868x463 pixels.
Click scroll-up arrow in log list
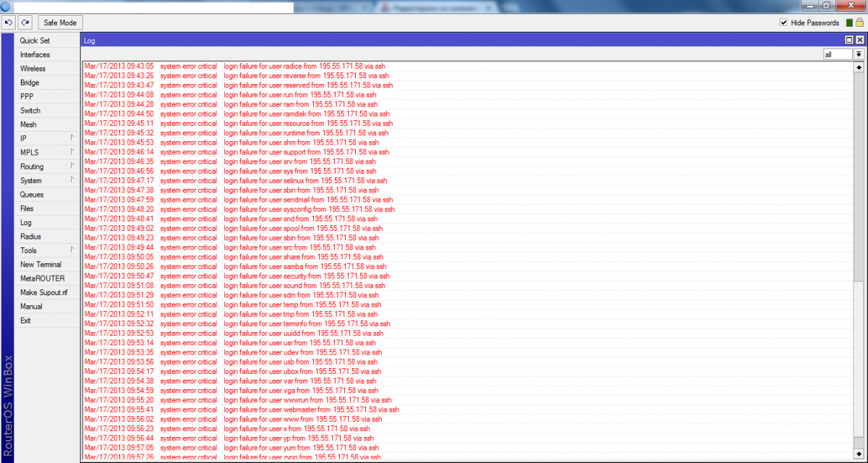[859, 67]
